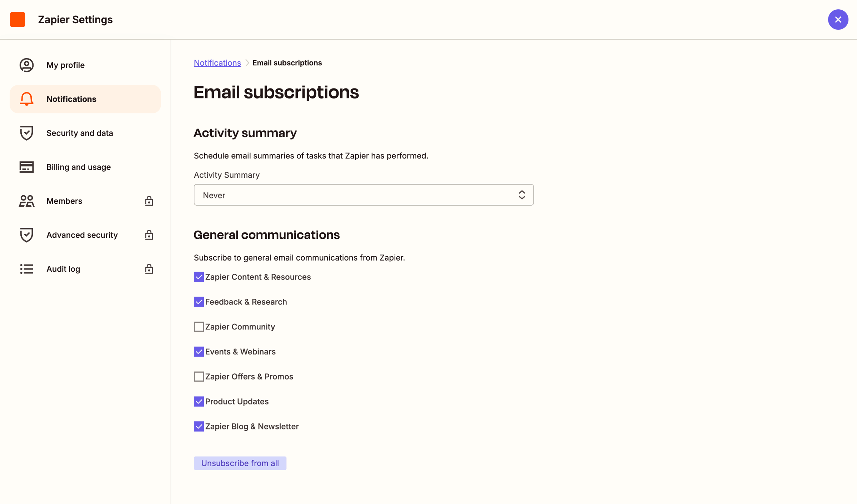Enable the Zapier Community checkbox
Screen dimensions: 857x504
(199, 327)
